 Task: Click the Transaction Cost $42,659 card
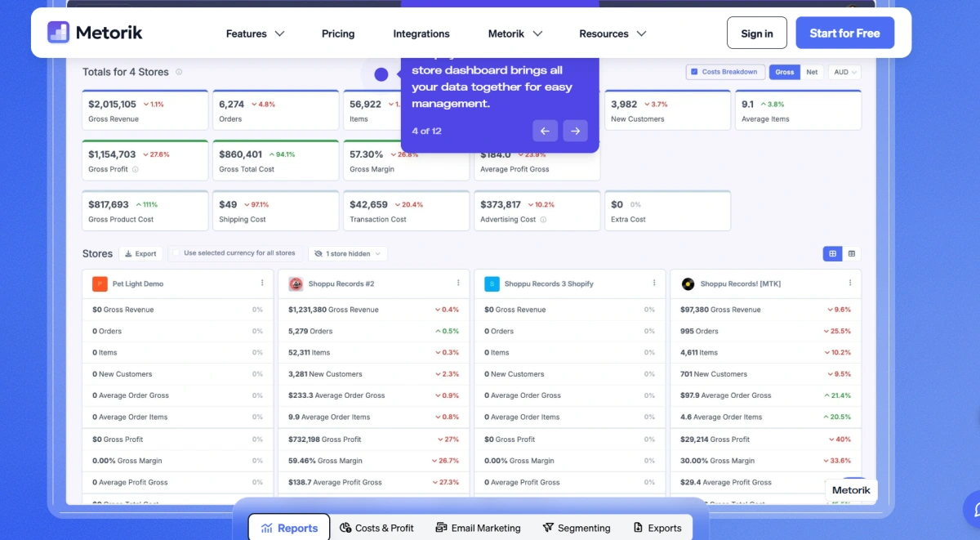click(x=407, y=211)
